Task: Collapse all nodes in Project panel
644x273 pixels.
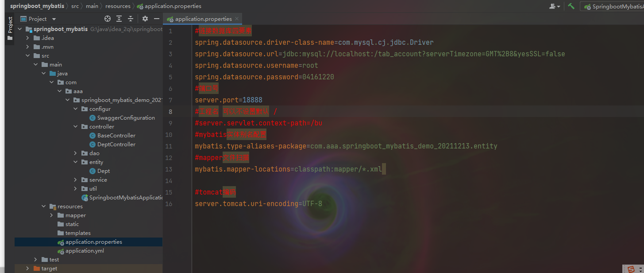Action: point(131,19)
